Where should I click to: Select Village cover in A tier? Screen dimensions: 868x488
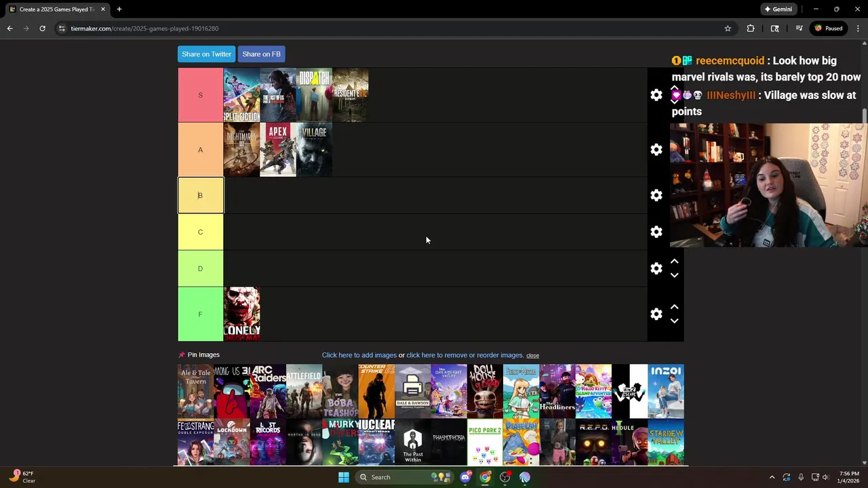[x=314, y=150]
